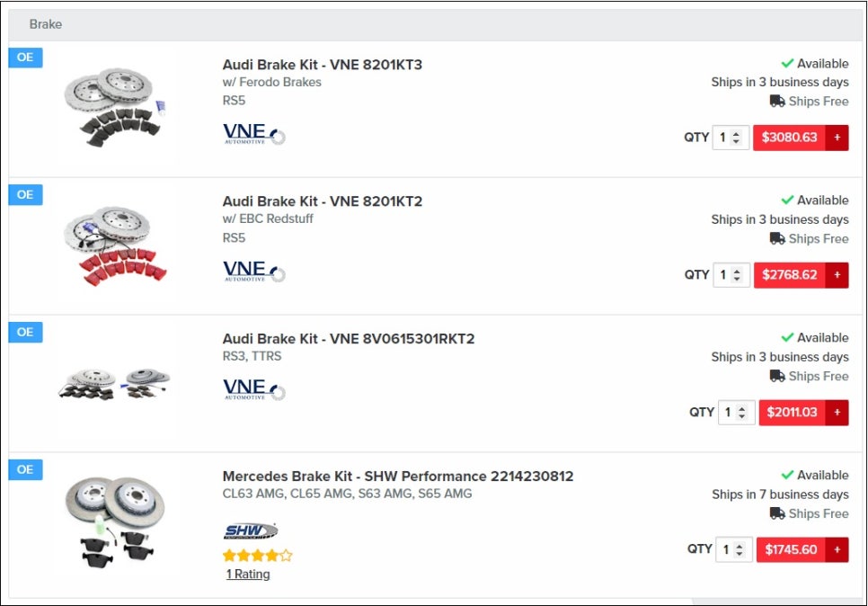Click OE badge on the 8201KT3 kit
Image resolution: width=868 pixels, height=606 pixels.
(x=25, y=58)
